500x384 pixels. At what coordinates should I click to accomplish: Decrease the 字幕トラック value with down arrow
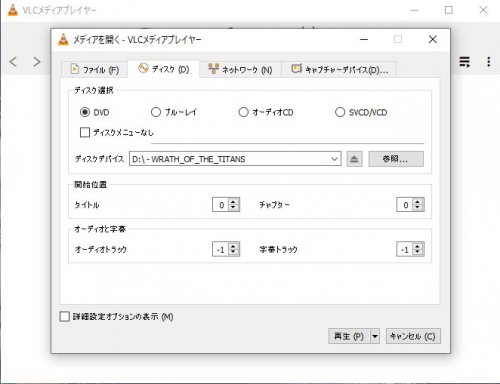pyautogui.click(x=418, y=252)
